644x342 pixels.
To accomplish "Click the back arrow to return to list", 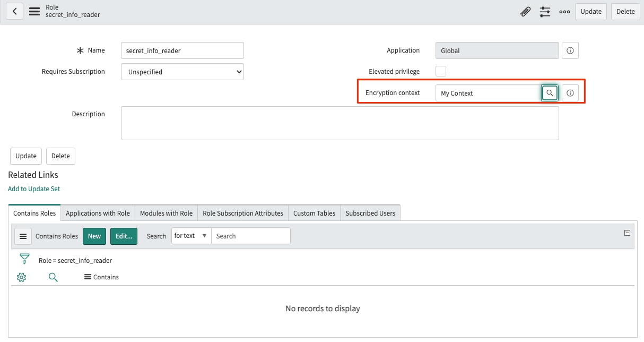I will click(x=14, y=11).
